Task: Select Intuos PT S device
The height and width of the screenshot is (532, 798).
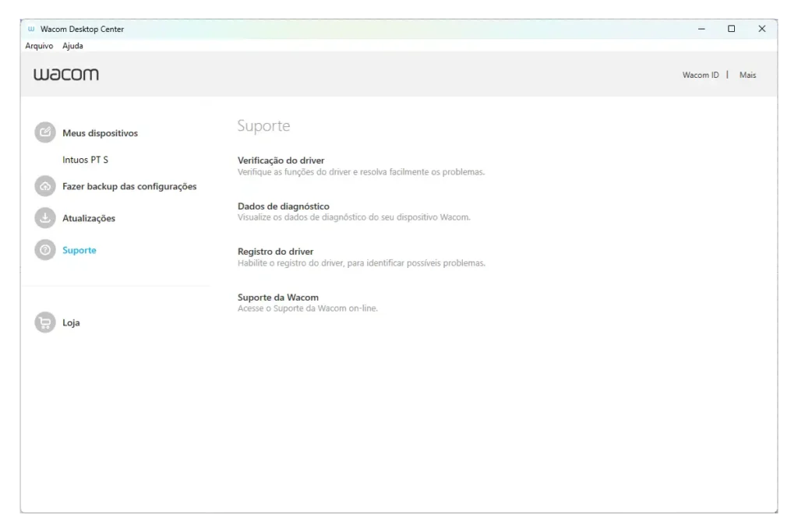Action: click(x=86, y=160)
